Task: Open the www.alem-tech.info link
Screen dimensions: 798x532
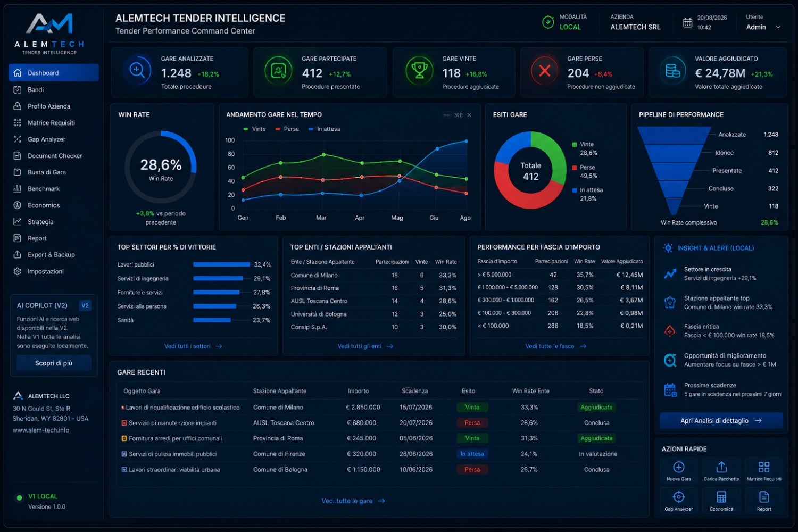Action: [41, 430]
